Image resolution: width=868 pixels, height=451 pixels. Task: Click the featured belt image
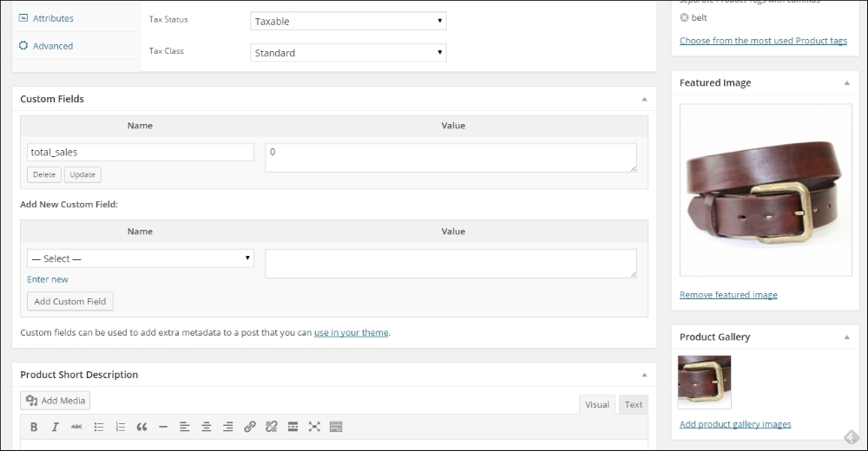tap(766, 190)
